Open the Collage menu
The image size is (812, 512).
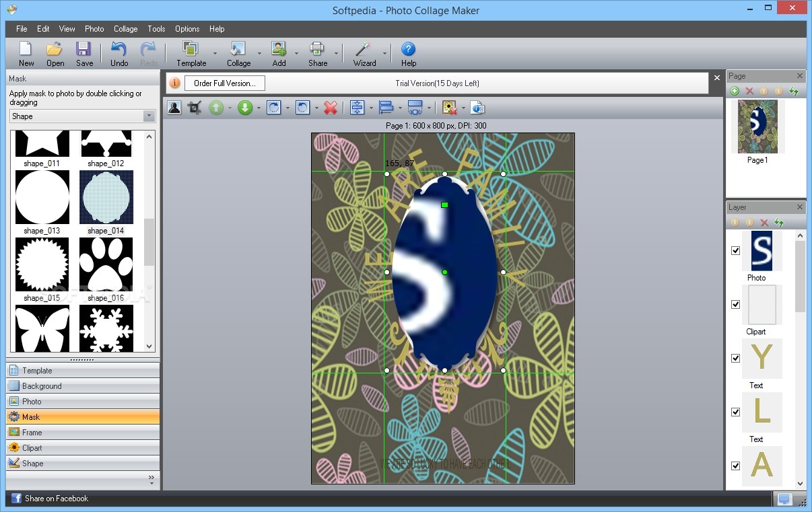[125, 29]
